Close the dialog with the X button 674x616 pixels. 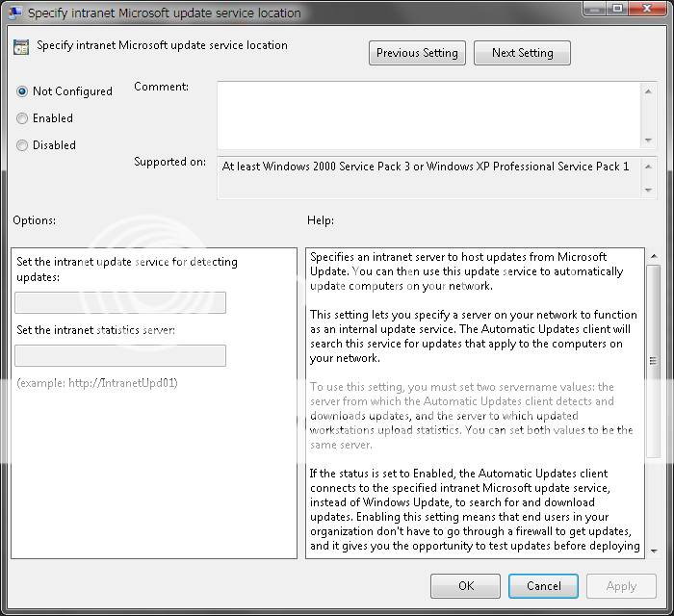pyautogui.click(x=647, y=9)
